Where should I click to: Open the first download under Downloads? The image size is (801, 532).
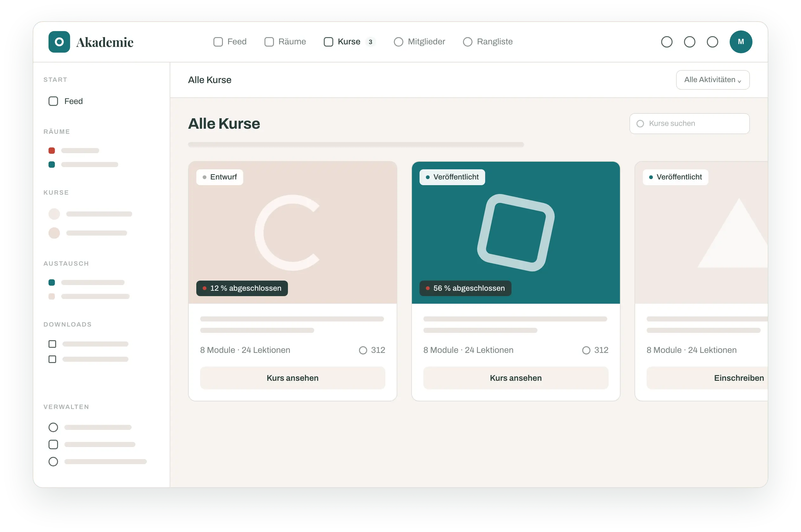click(x=88, y=344)
